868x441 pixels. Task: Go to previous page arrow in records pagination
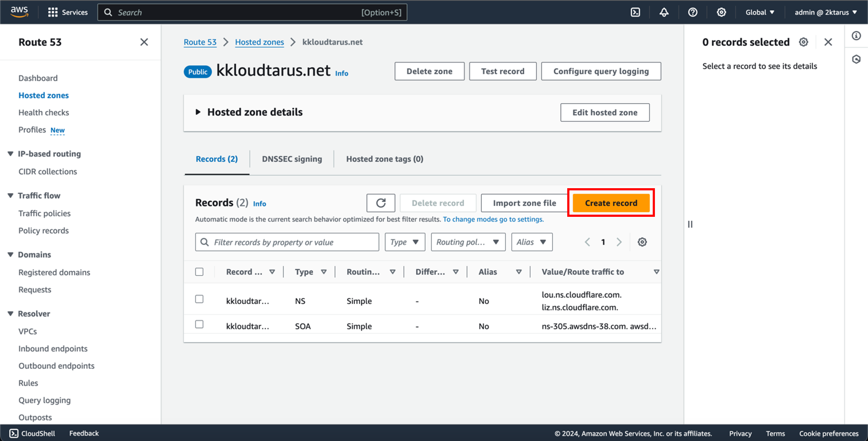click(587, 242)
